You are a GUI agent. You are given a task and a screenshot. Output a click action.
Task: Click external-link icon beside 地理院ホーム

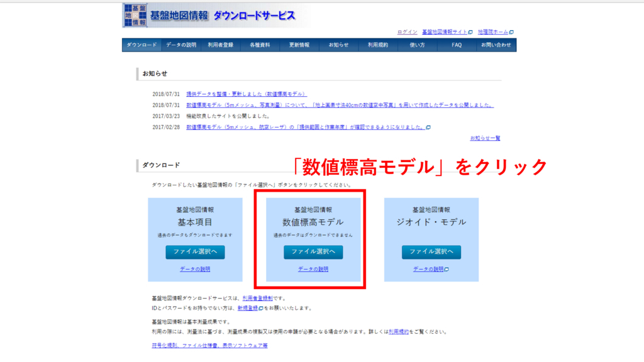(x=511, y=32)
